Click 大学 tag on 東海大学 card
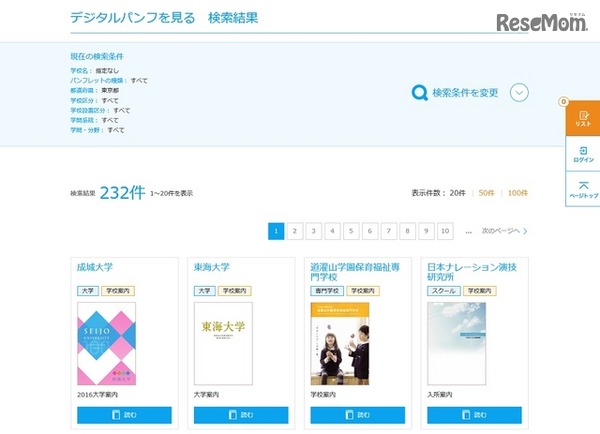The image size is (600, 434). point(205,291)
